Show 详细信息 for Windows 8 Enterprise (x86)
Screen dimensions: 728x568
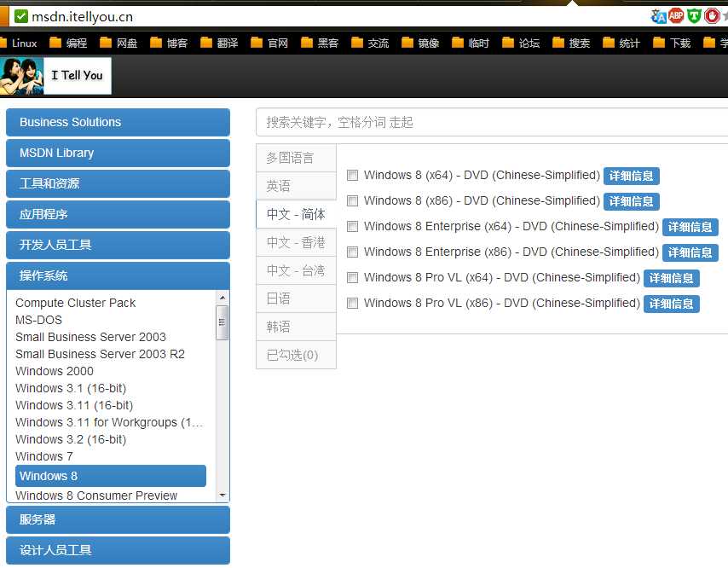coord(690,252)
